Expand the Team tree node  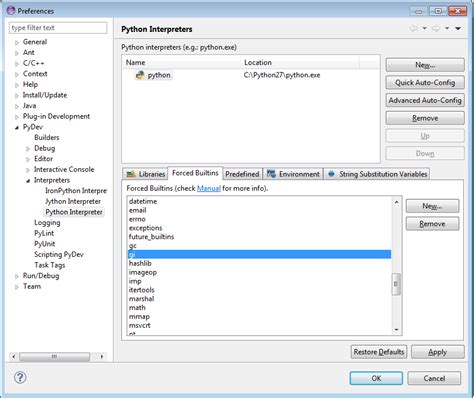(17, 287)
